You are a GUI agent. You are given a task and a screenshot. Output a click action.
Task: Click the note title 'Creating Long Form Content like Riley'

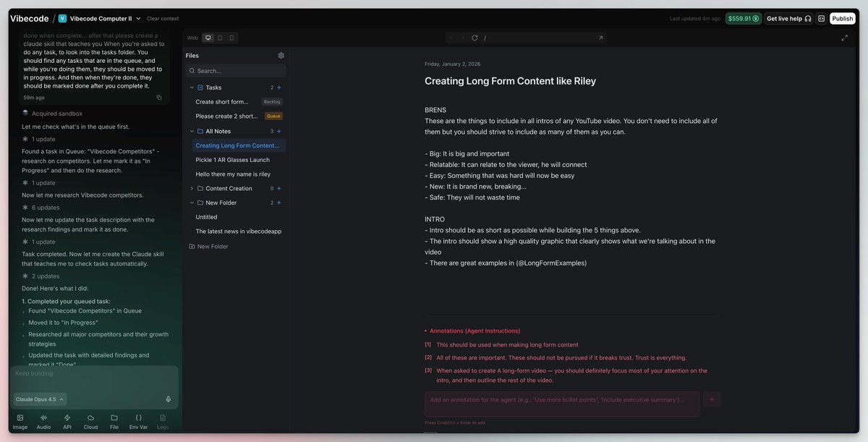(510, 81)
